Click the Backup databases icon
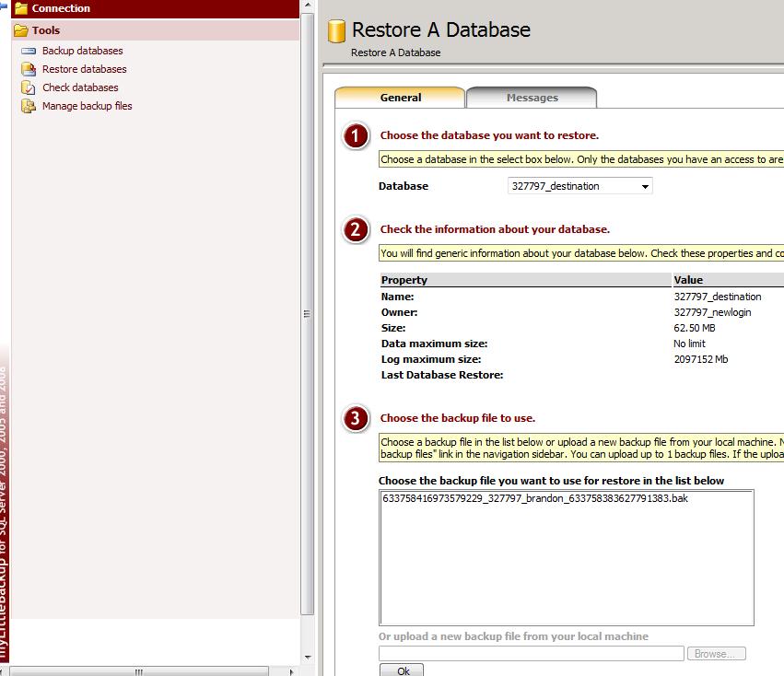Viewport: 784px width, 676px height. click(x=29, y=51)
